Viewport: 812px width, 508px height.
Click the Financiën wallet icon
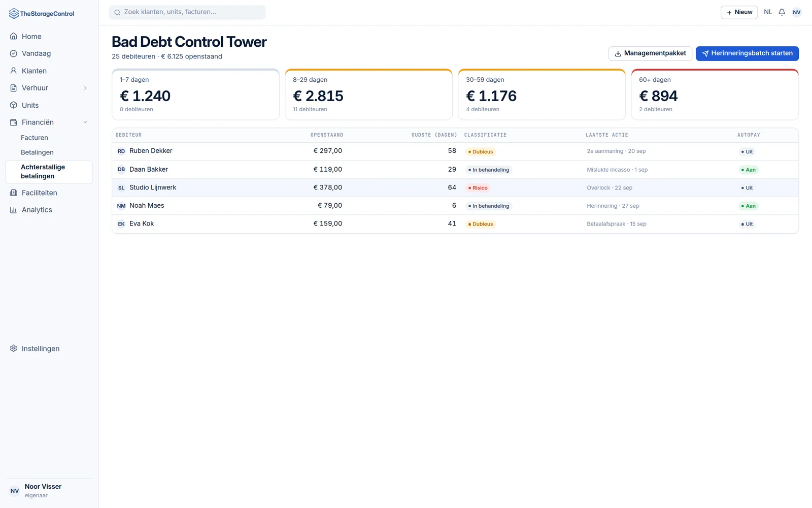14,122
